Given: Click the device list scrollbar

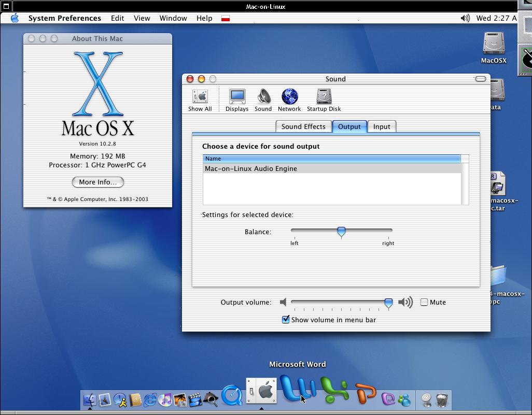Looking at the screenshot, I should click(x=465, y=183).
